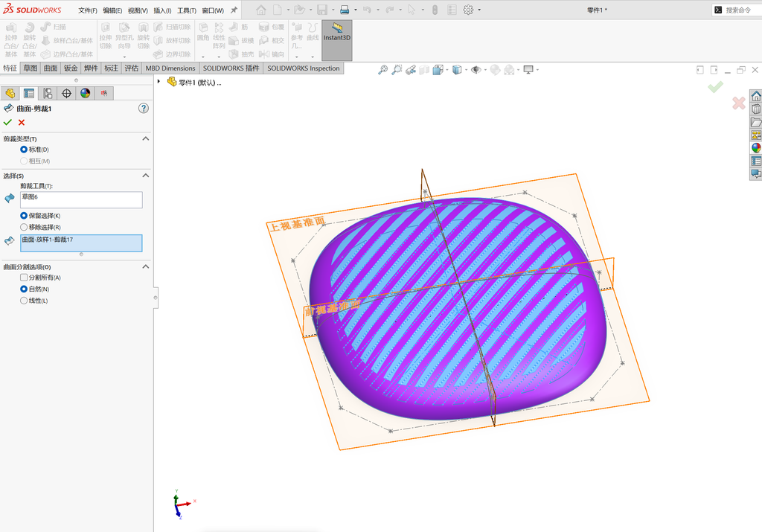Switch to the PropertyManager tab icon
This screenshot has width=762, height=532.
[29, 93]
